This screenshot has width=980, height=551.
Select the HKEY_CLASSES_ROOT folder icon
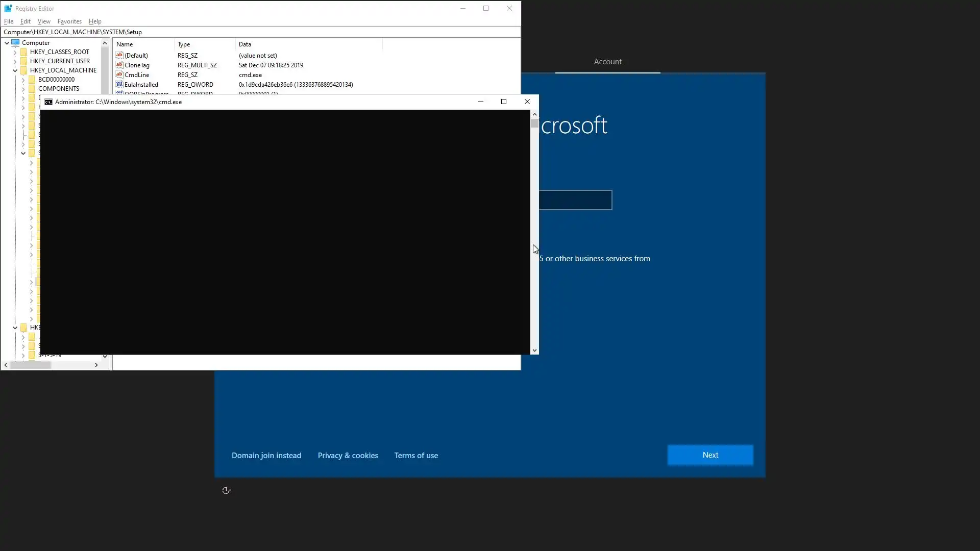tap(24, 52)
